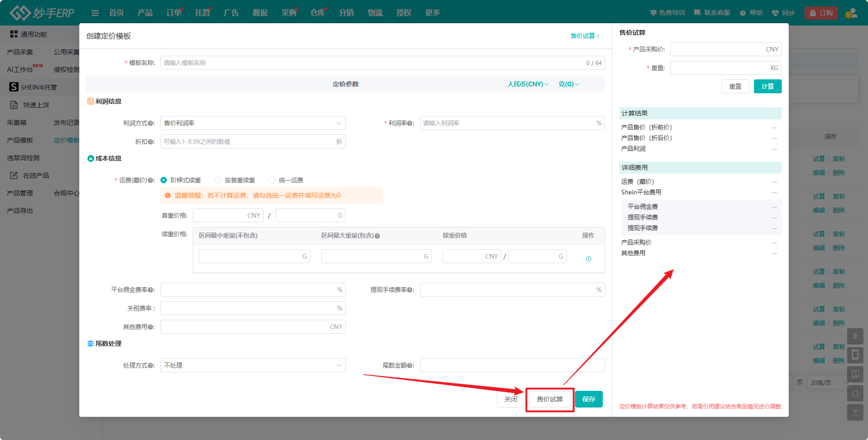Click help icon next to 区间最大重量(包含)
Screen dimensions: 868x440
click(x=377, y=236)
